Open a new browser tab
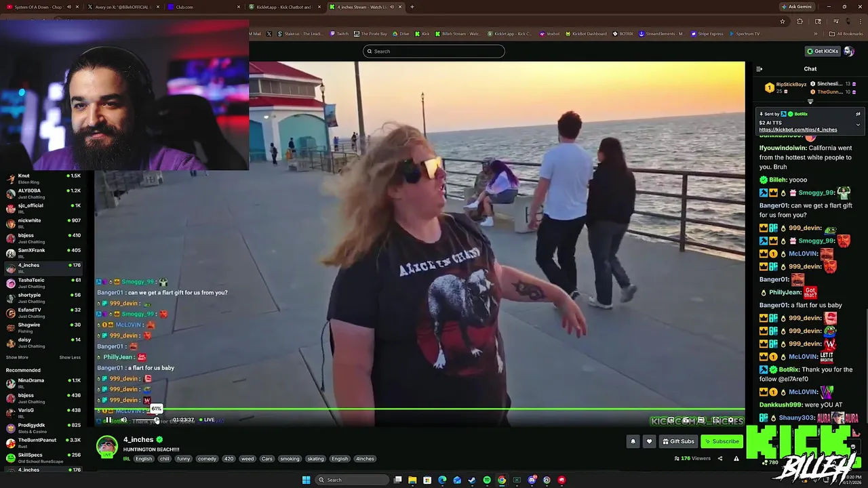The height and width of the screenshot is (488, 868). point(412,7)
